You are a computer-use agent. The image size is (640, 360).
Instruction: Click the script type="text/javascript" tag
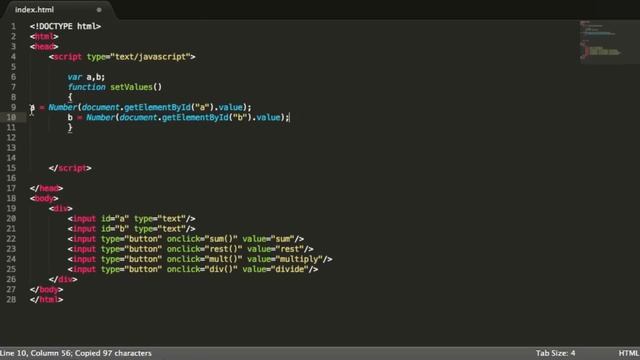[122, 57]
